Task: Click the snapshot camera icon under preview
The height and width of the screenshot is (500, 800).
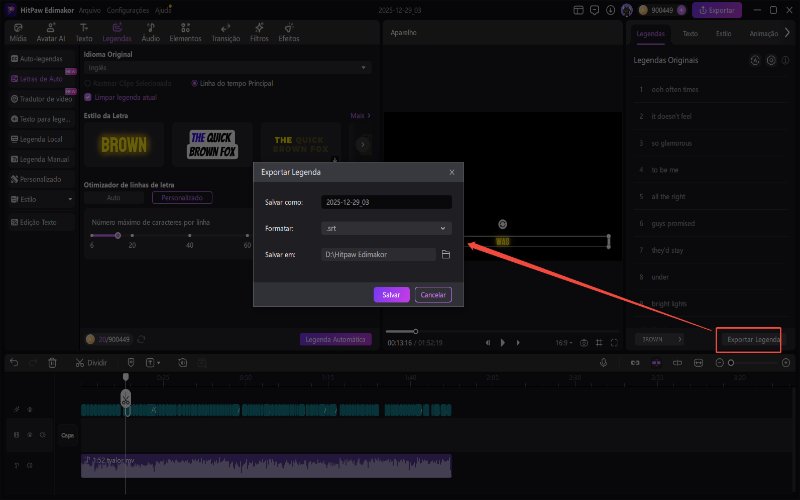Action: pos(583,343)
